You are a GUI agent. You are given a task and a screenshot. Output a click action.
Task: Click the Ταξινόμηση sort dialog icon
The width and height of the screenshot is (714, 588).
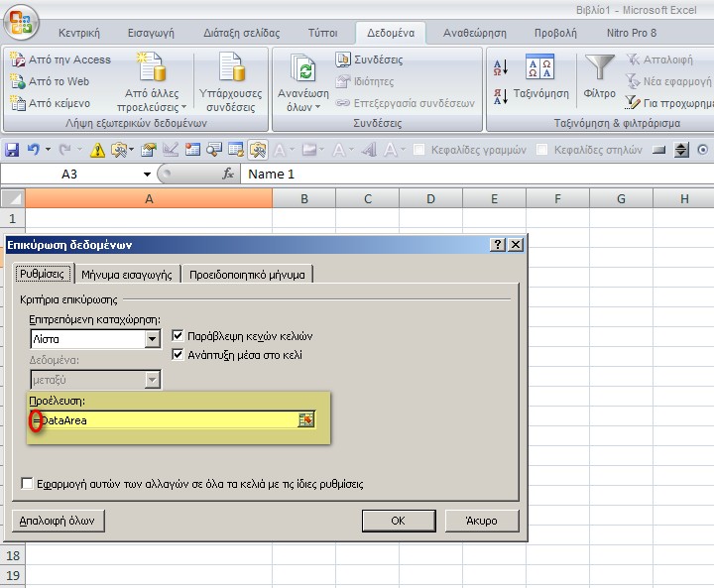pyautogui.click(x=539, y=68)
